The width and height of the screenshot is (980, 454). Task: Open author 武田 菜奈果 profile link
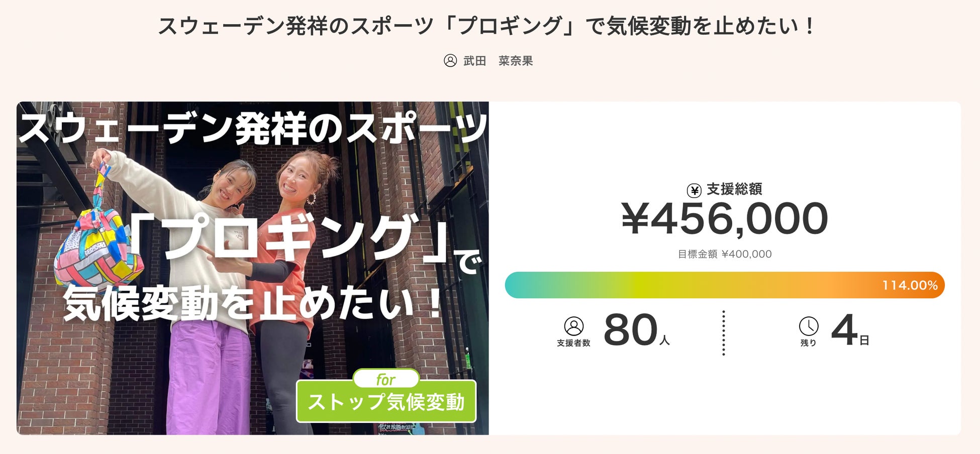click(498, 61)
